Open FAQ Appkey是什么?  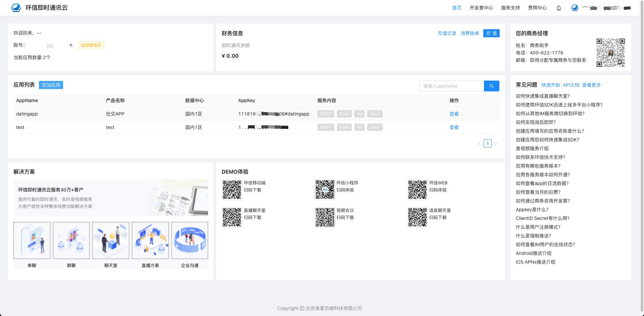[x=532, y=210]
